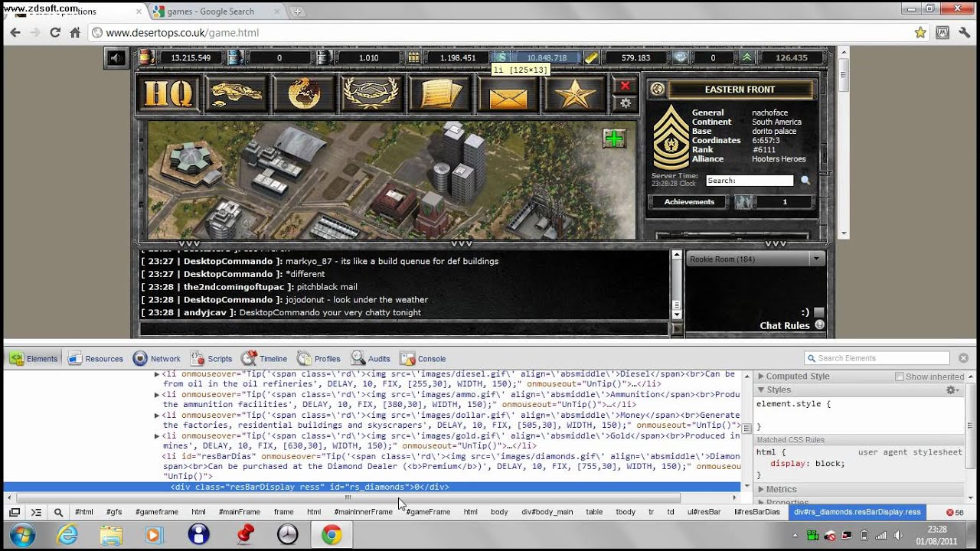Click the gold bar resource icon

click(591, 57)
